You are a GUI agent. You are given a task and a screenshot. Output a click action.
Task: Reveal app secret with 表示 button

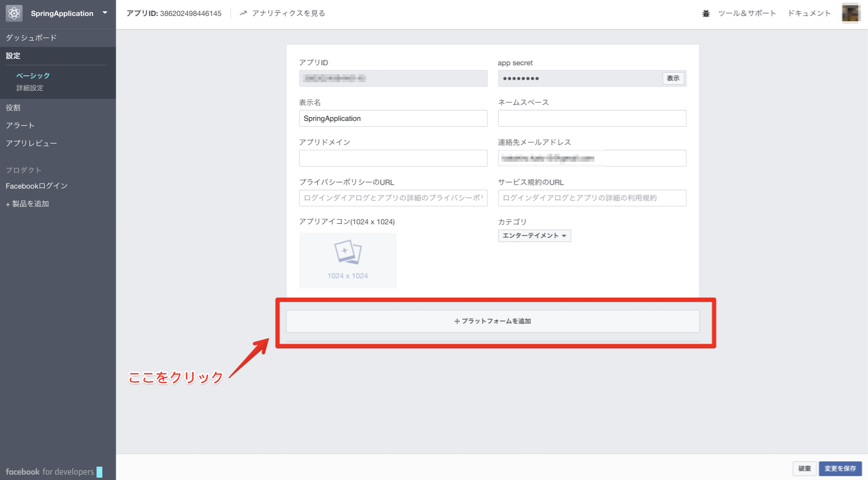(x=673, y=78)
